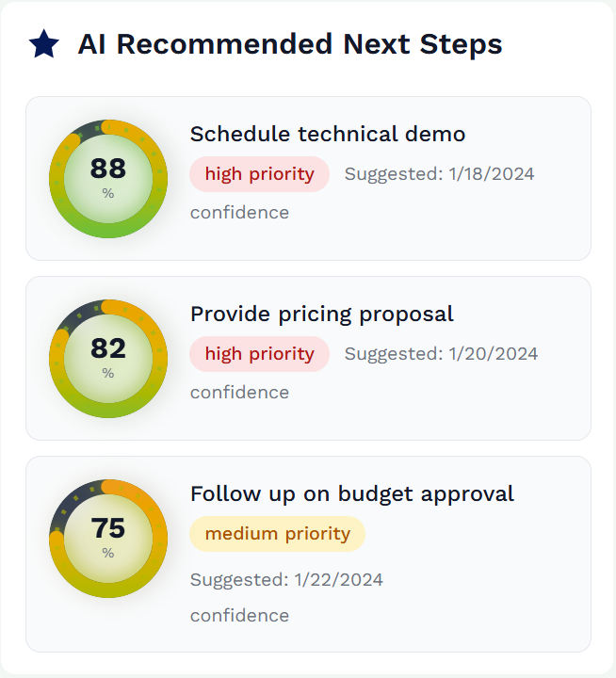Select the Suggested: 1/18/2024 date
The width and height of the screenshot is (616, 678).
point(440,174)
